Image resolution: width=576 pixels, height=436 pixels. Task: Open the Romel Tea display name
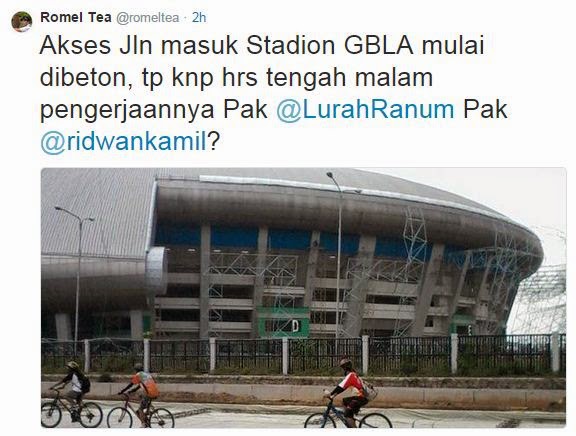pos(76,17)
